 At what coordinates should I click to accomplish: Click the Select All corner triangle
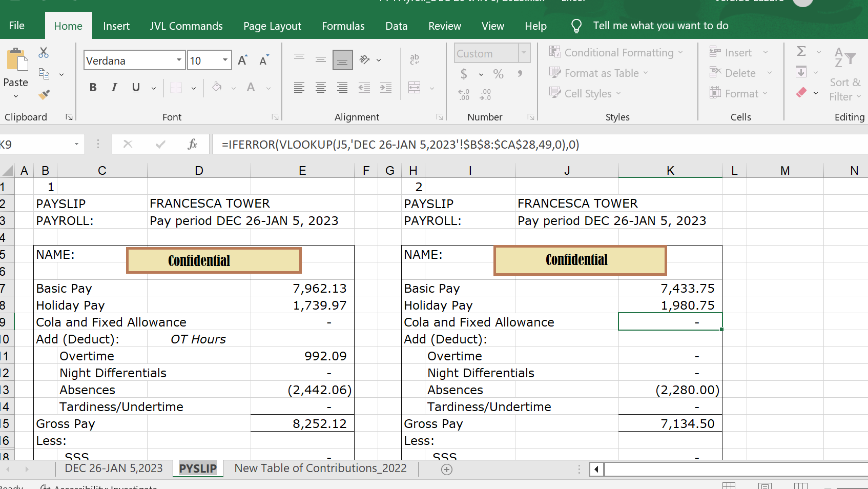click(x=7, y=171)
